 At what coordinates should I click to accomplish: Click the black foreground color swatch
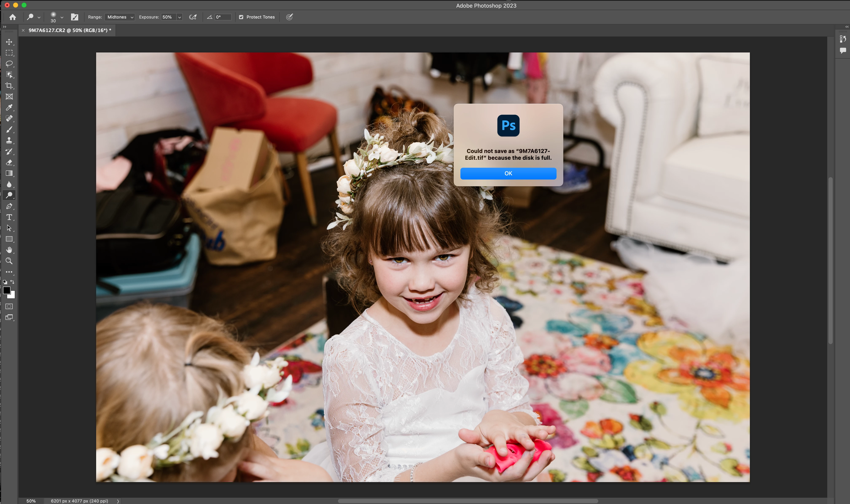click(7, 290)
